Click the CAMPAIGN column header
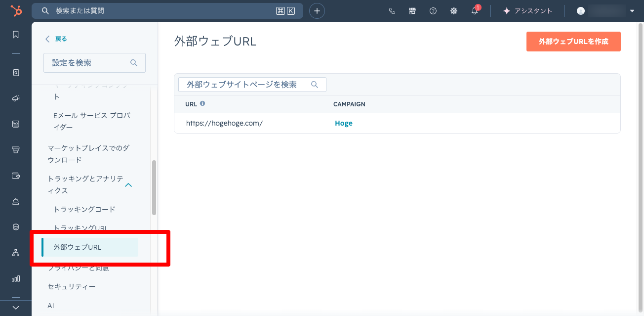 (349, 104)
